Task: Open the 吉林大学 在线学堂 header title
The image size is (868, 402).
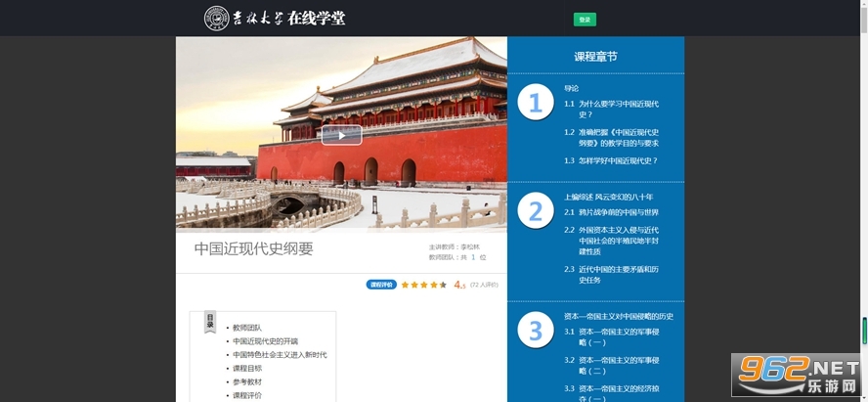Action: point(289,19)
